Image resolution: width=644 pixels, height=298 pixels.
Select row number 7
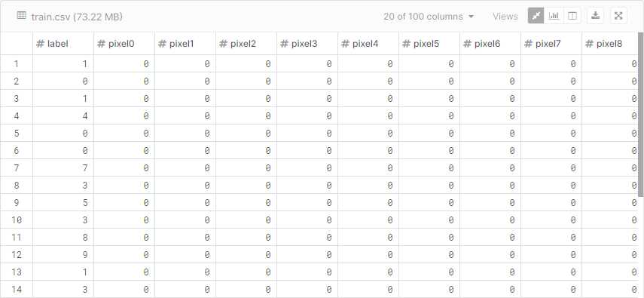click(17, 168)
